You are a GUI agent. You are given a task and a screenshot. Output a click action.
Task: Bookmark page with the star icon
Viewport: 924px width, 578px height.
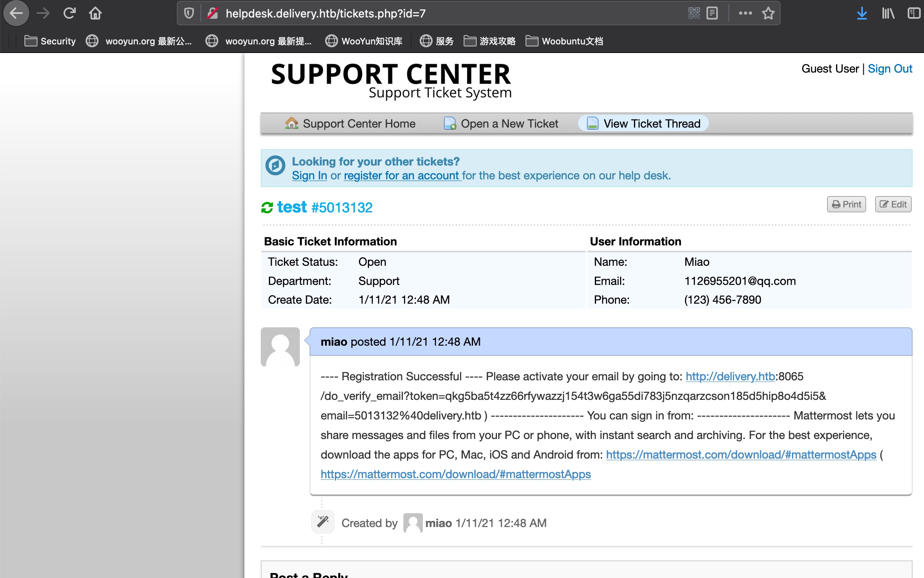(768, 13)
